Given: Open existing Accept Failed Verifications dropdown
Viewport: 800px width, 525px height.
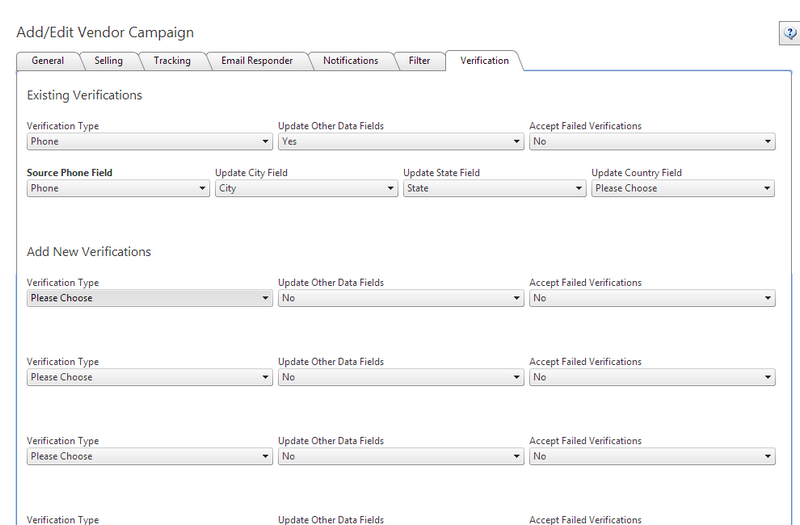Looking at the screenshot, I should 652,141.
